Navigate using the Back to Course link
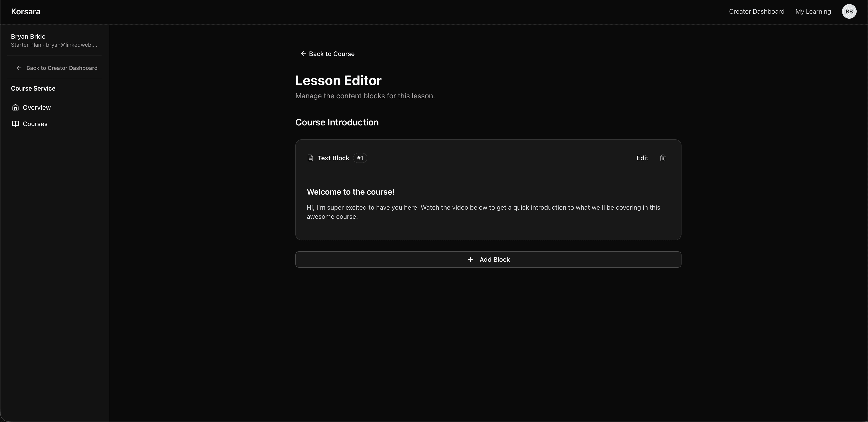The height and width of the screenshot is (422, 868). (332, 53)
